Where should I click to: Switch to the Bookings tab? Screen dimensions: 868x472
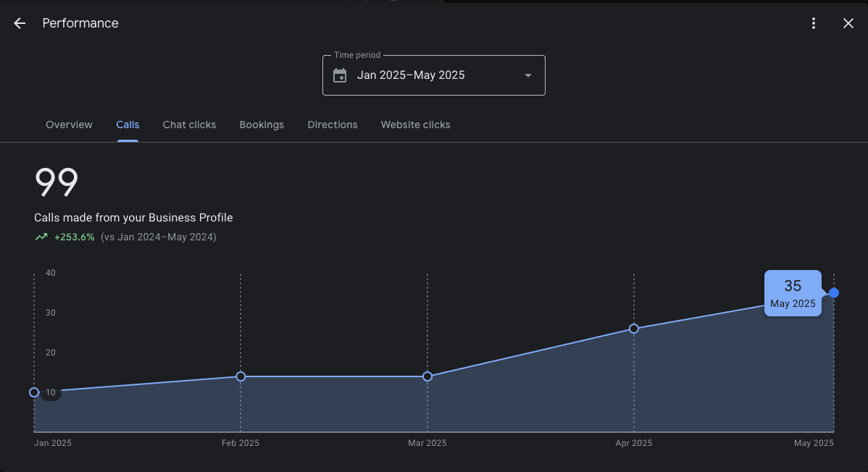click(262, 125)
